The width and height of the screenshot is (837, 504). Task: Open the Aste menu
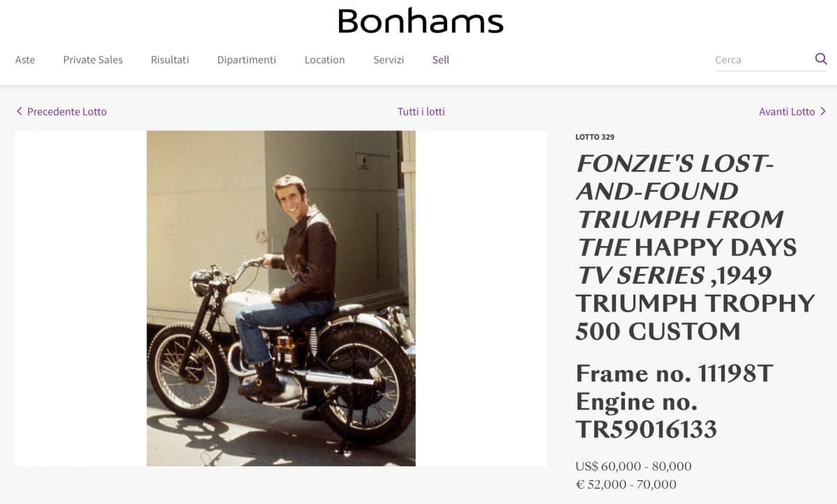[25, 60]
